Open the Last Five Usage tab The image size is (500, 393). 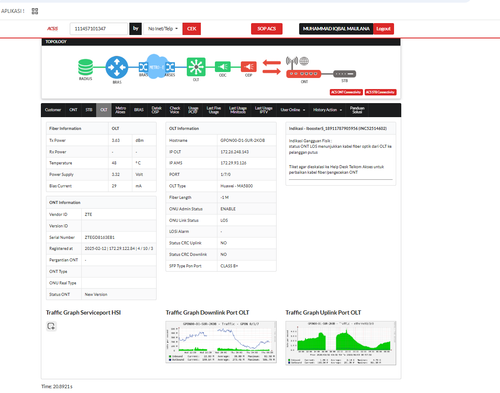(214, 110)
